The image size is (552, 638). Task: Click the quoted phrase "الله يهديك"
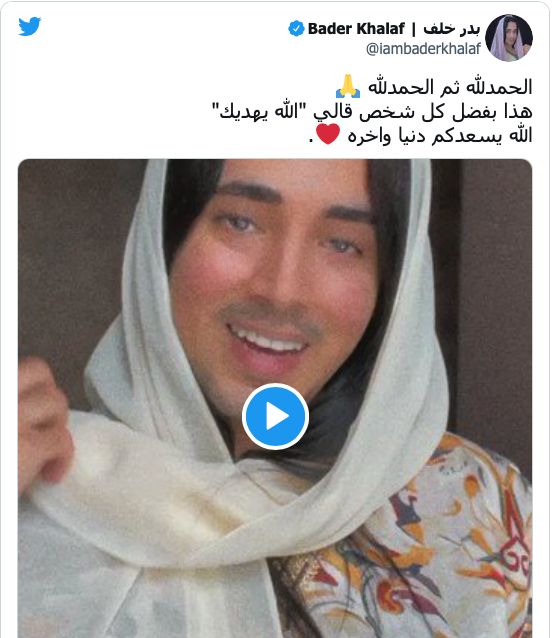(x=260, y=111)
